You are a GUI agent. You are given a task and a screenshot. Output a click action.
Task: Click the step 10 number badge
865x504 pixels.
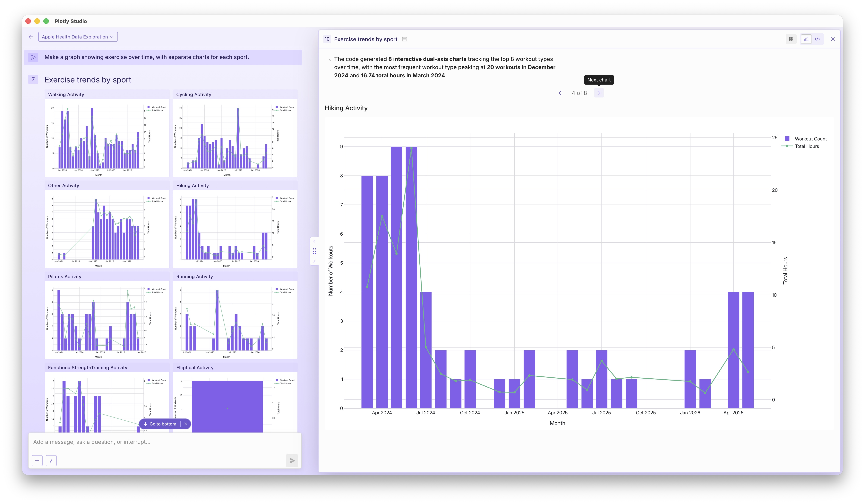coord(327,39)
